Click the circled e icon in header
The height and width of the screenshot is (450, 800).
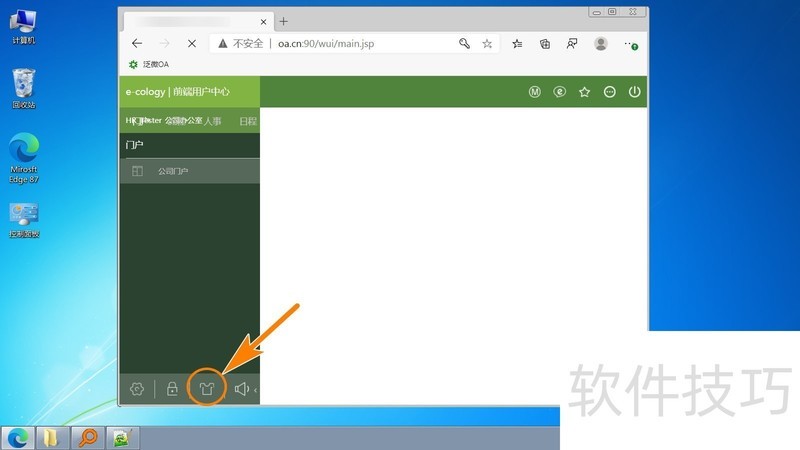(560, 92)
